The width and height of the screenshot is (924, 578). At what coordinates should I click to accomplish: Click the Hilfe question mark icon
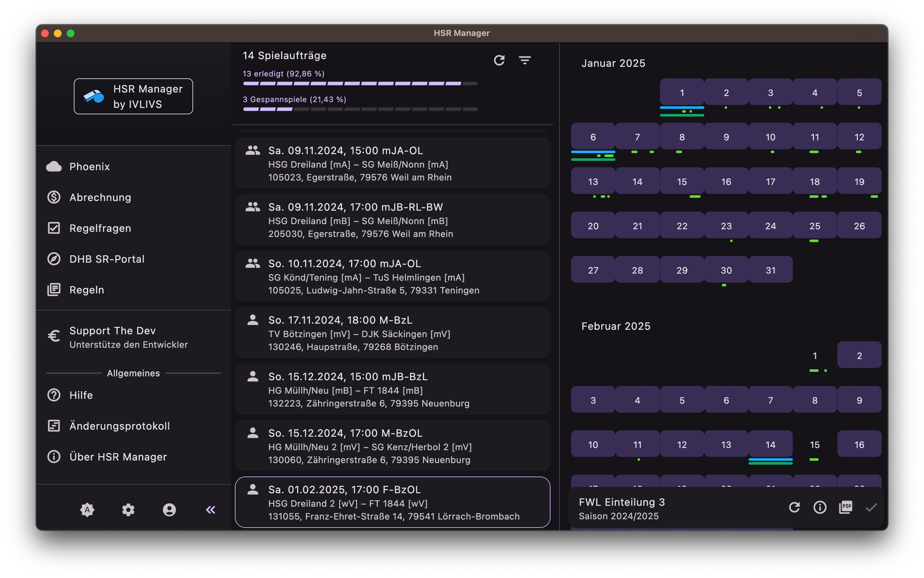(54, 395)
